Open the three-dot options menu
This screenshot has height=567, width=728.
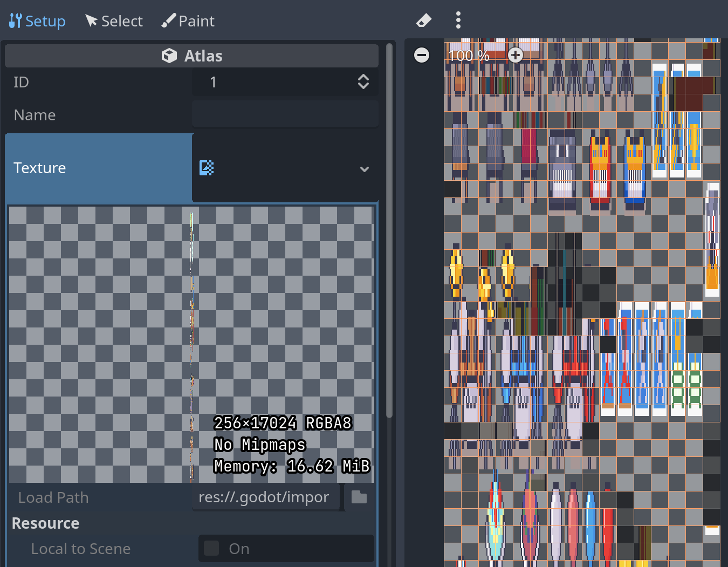[x=458, y=20]
